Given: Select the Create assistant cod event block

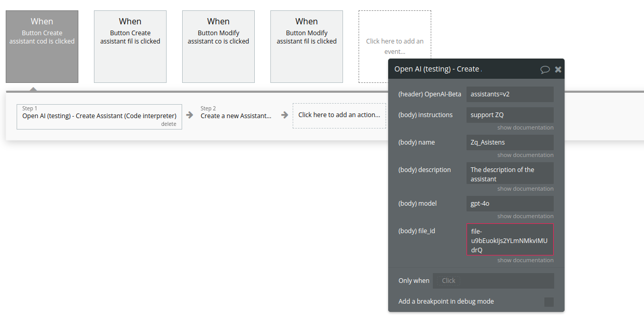Looking at the screenshot, I should [42, 47].
